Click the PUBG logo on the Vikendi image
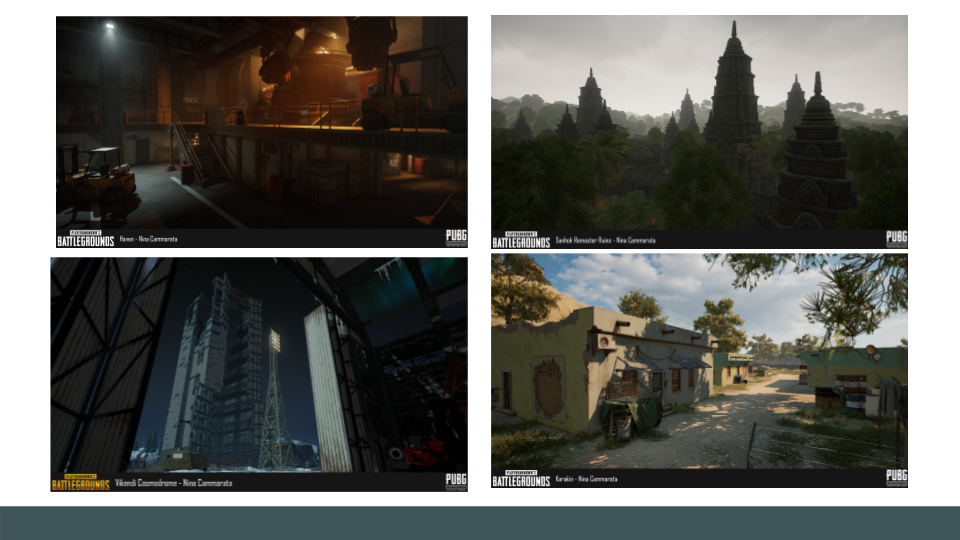This screenshot has width=960, height=540. coord(456,481)
